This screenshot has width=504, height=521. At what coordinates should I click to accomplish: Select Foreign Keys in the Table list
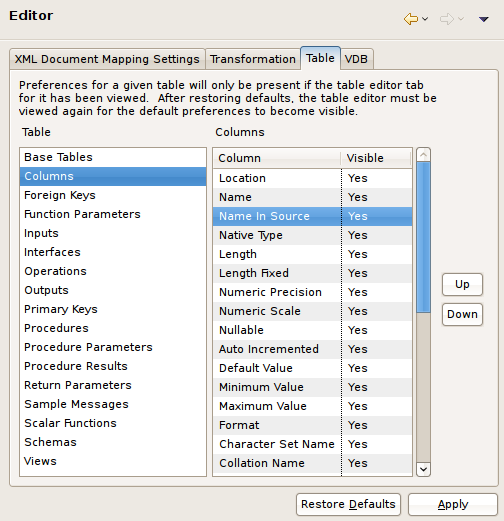(113, 195)
